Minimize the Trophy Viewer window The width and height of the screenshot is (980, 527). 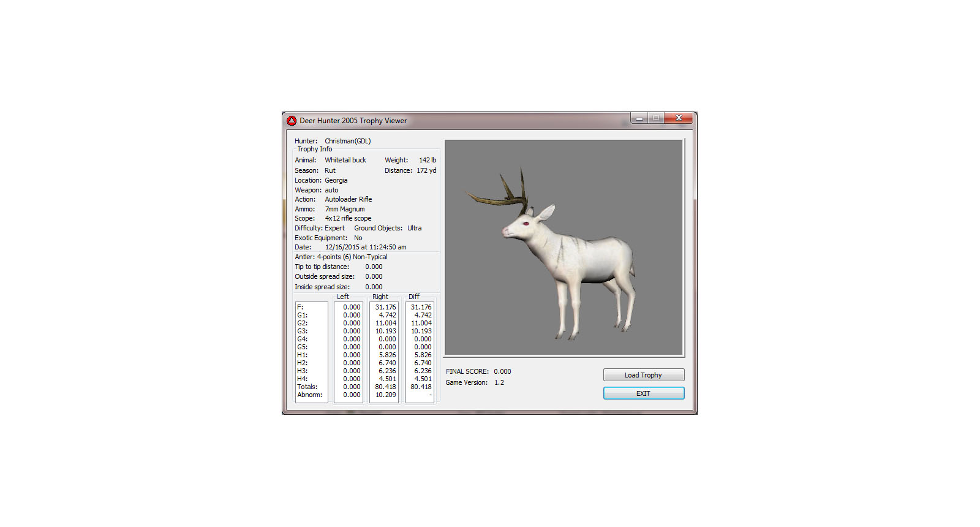[639, 118]
